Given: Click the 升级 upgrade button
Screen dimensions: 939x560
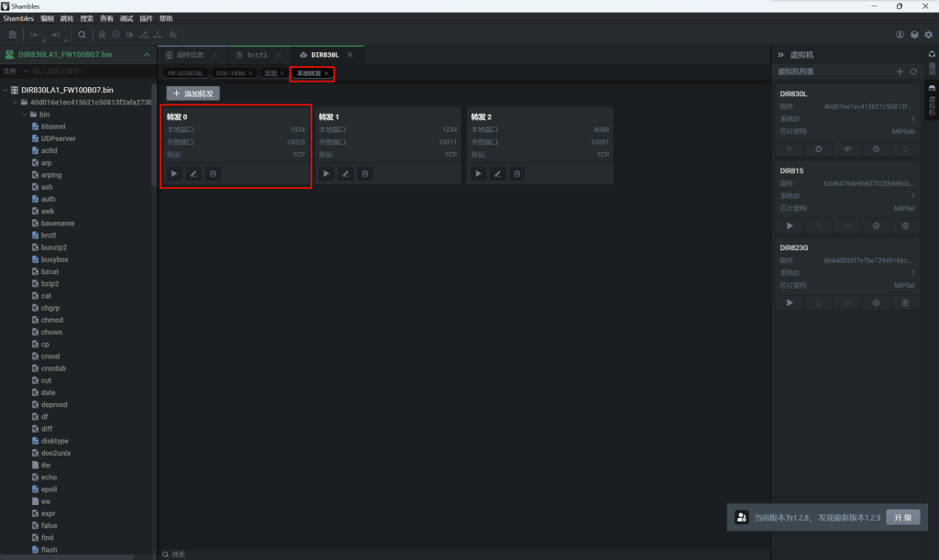Looking at the screenshot, I should point(902,517).
